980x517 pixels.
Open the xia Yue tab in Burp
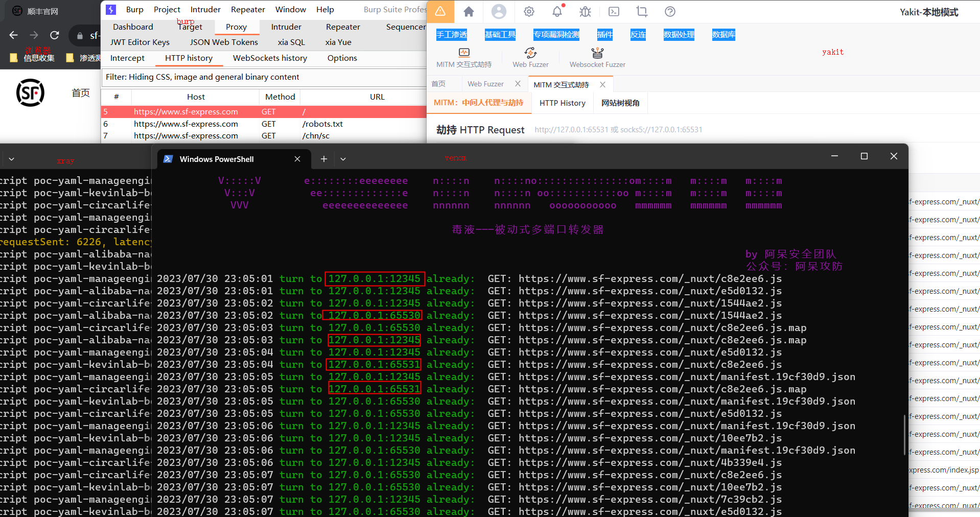click(338, 42)
